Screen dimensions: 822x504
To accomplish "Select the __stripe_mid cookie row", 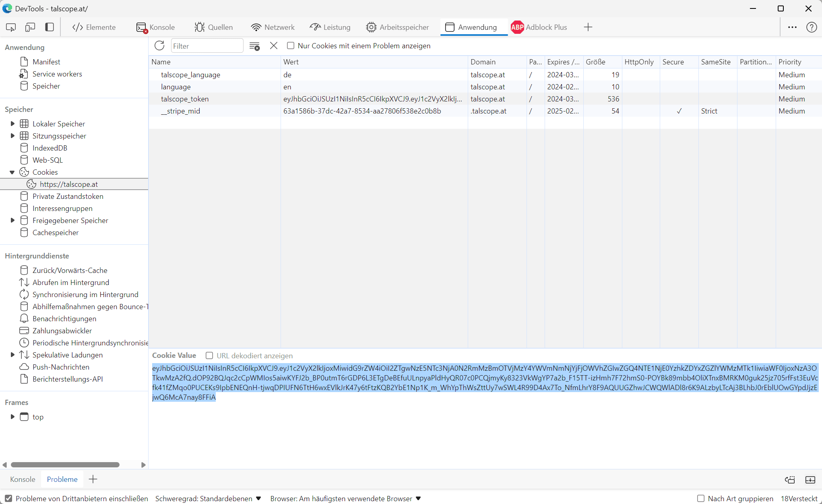I will click(x=485, y=111).
